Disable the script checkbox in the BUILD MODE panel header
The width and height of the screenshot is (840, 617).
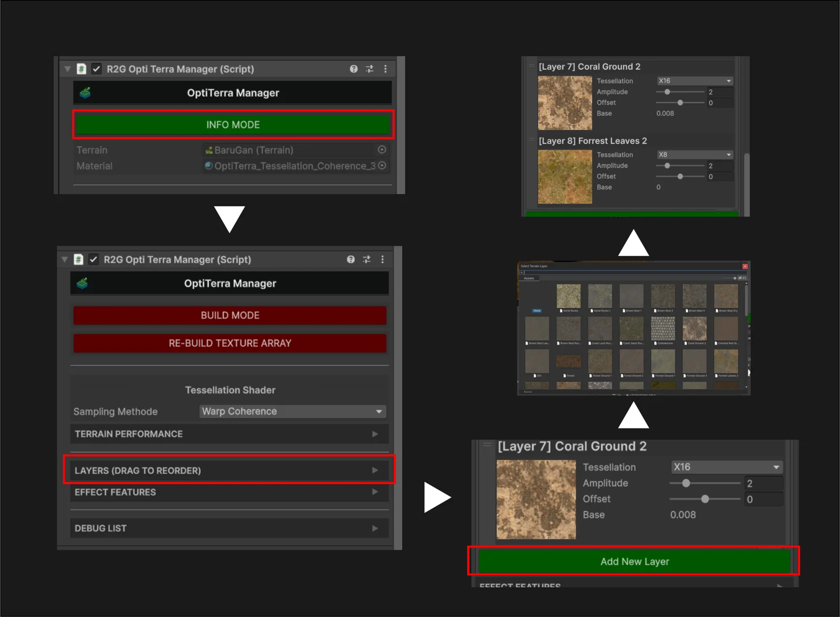(93, 259)
